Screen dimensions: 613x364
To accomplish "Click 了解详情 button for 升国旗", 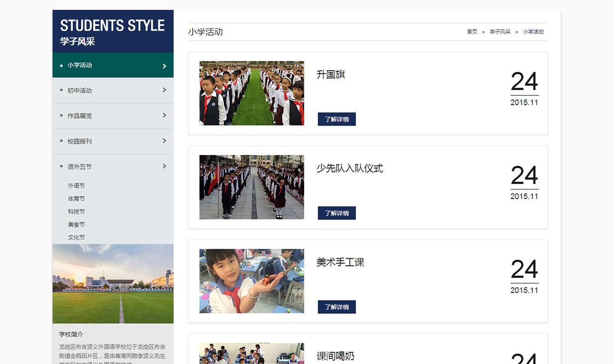I will coord(337,119).
